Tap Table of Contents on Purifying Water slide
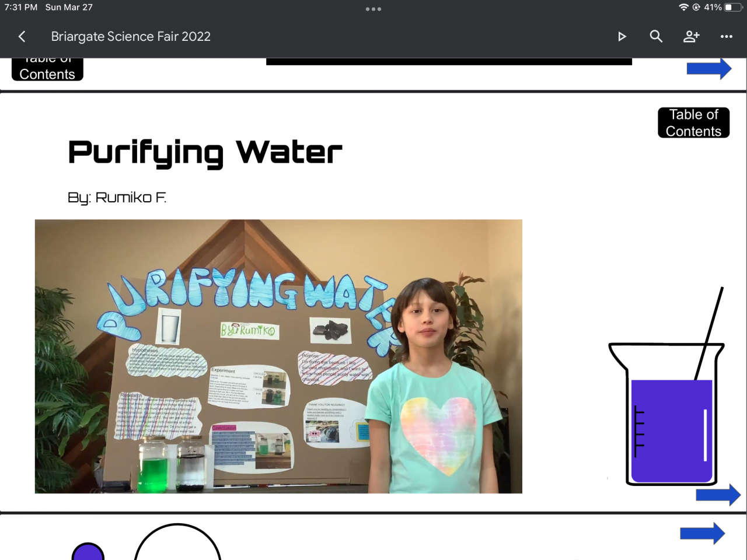Image resolution: width=747 pixels, height=560 pixels. 694,123
